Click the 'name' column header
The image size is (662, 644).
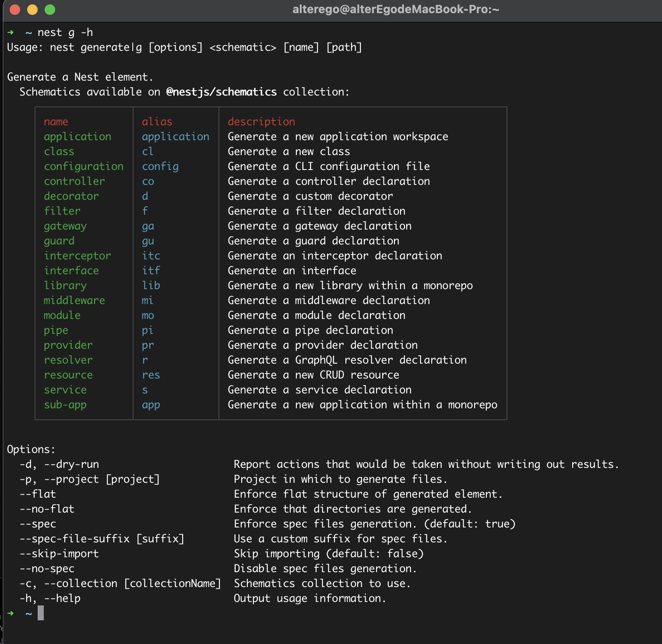click(x=56, y=122)
